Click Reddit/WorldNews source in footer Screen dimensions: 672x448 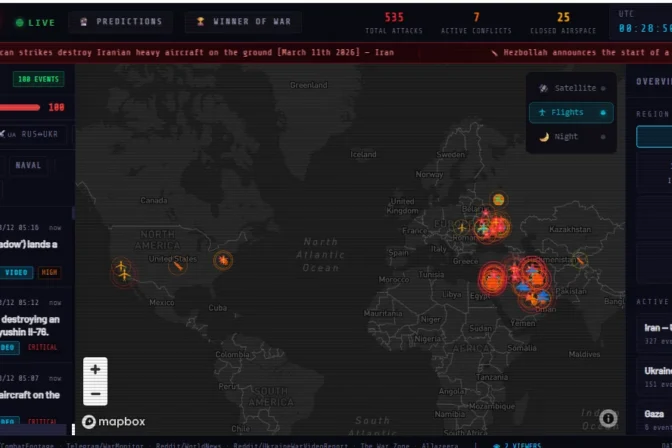tap(188, 445)
